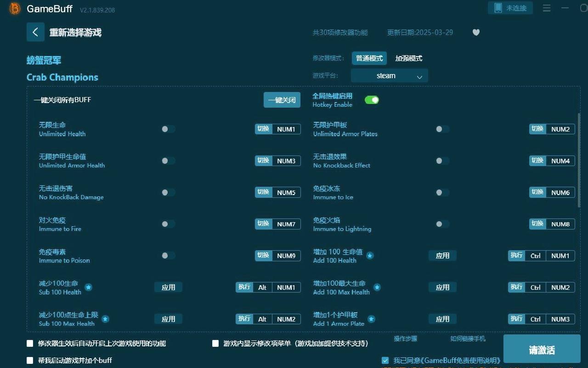Screen dimensions: 588x368
Task: Click star badge next to Sub 100 Health
Action: pos(89,287)
